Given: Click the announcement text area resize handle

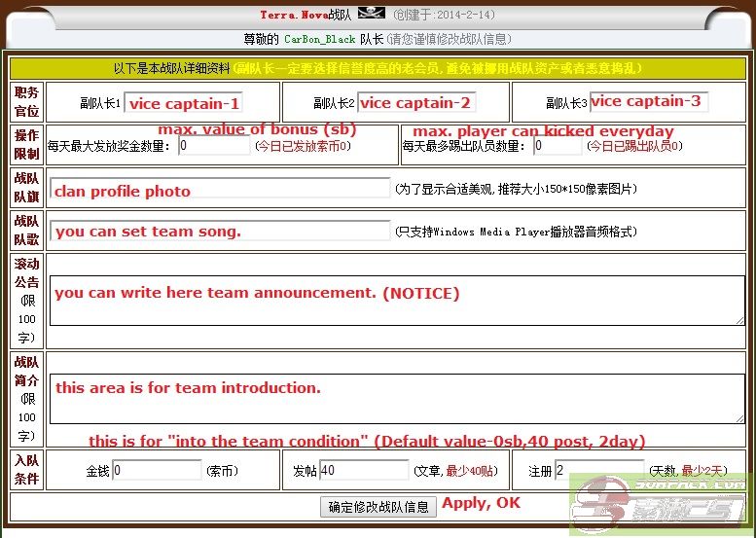Looking at the screenshot, I should coord(740,320).
